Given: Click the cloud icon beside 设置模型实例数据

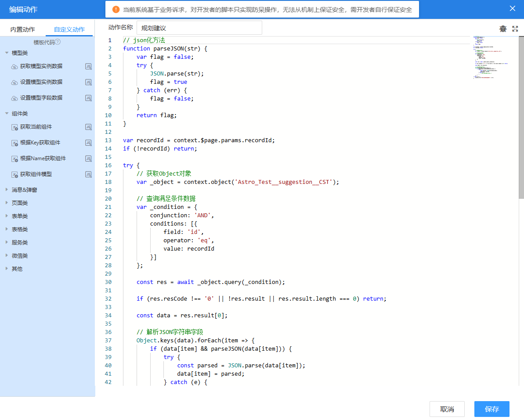Looking at the screenshot, I should pos(14,83).
